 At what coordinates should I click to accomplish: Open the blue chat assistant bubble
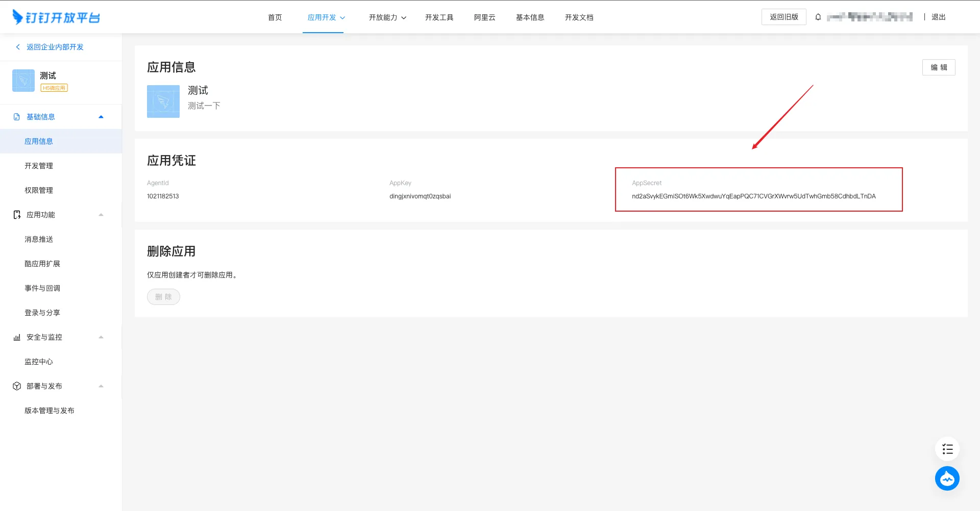coord(947,479)
